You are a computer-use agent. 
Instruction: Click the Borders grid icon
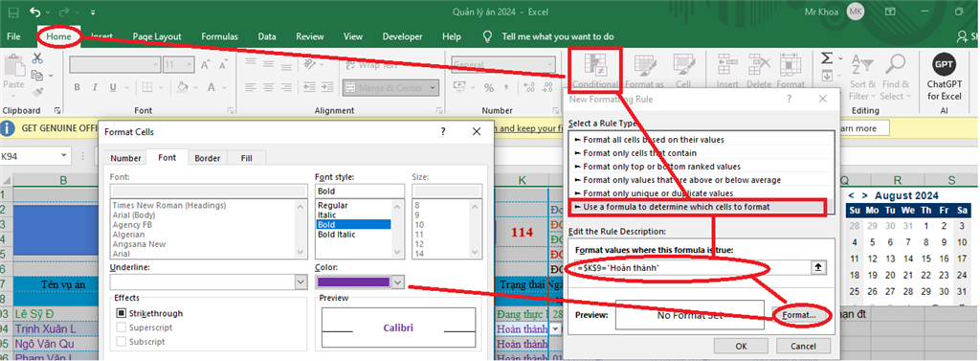[x=146, y=87]
